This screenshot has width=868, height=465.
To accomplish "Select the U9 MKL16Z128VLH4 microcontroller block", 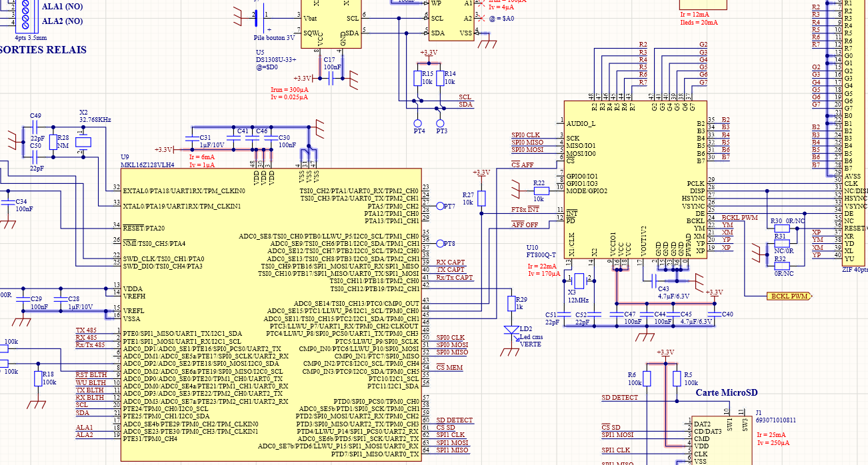I will point(270,313).
